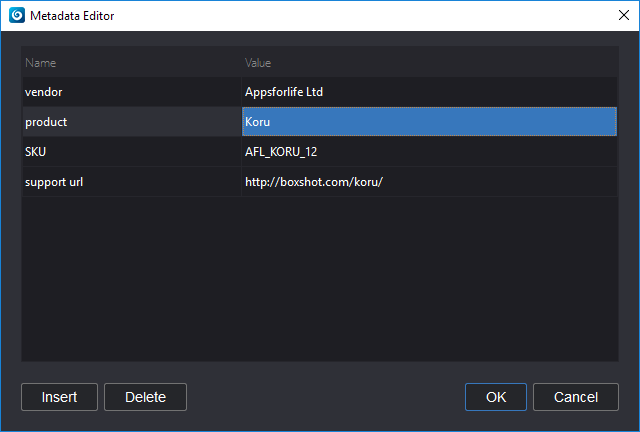The height and width of the screenshot is (432, 640).
Task: Click the highlighted "Koru" value field
Action: (x=429, y=122)
